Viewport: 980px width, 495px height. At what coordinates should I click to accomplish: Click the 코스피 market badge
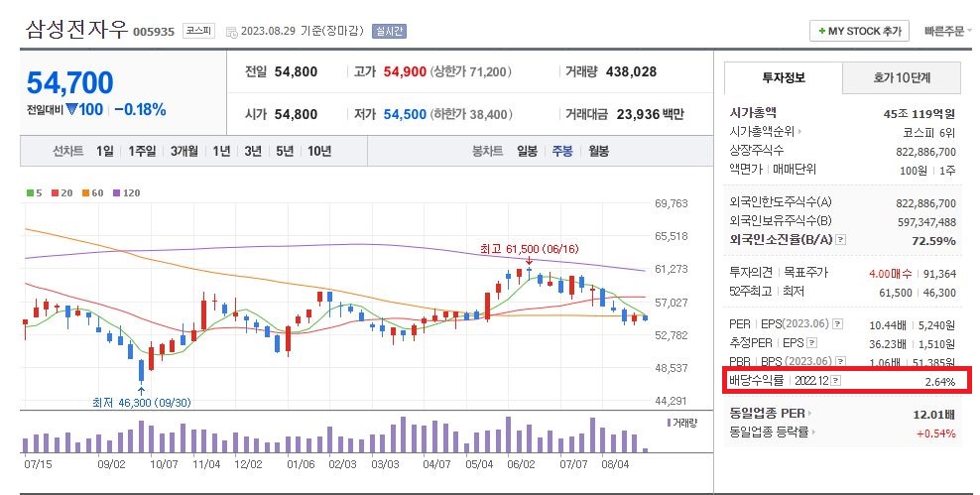point(198,30)
